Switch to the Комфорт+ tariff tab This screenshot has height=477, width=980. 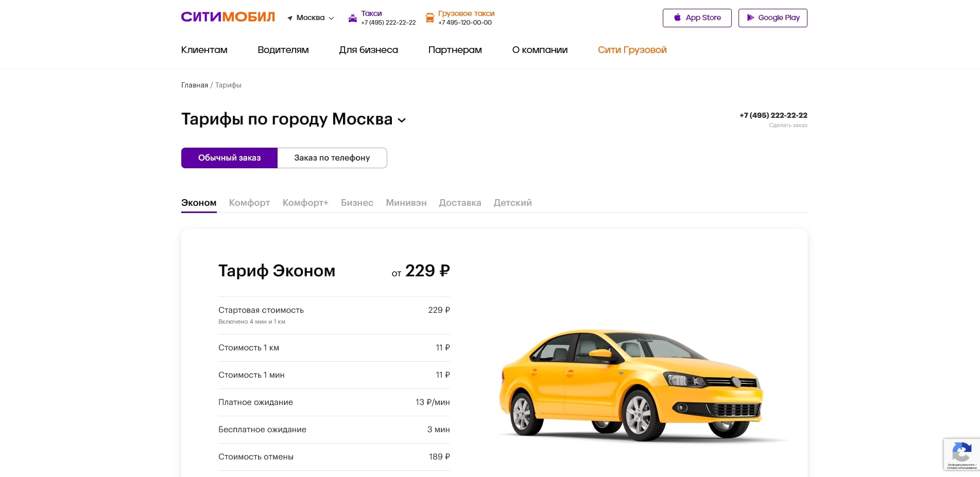click(x=305, y=203)
